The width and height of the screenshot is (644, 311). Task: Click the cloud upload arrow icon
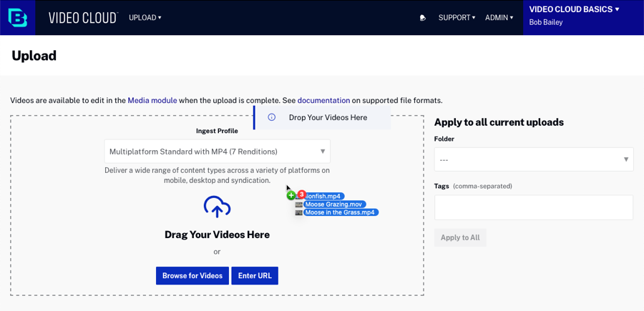217,207
